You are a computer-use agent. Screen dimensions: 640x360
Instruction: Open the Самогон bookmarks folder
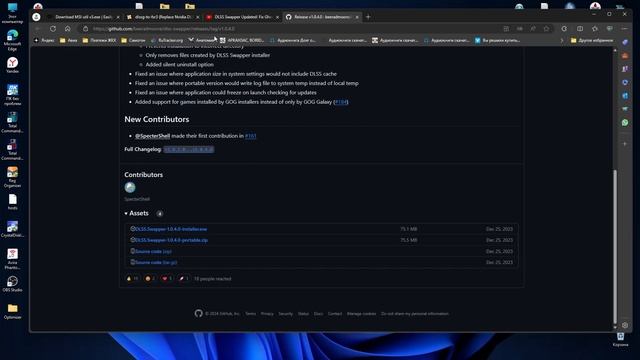click(133, 40)
